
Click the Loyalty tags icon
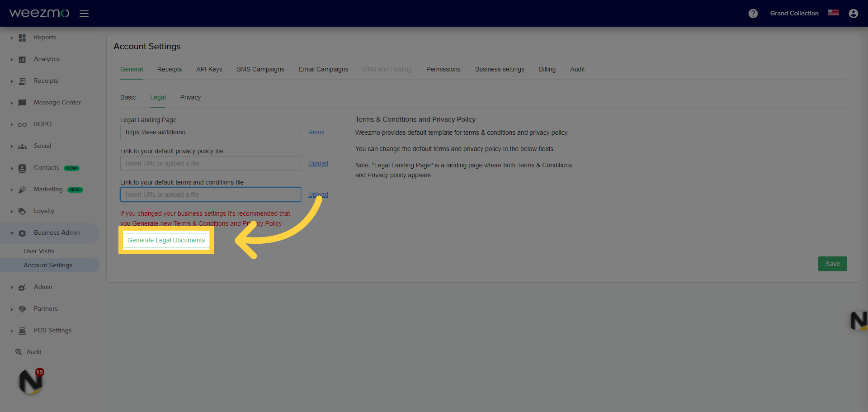(22, 212)
